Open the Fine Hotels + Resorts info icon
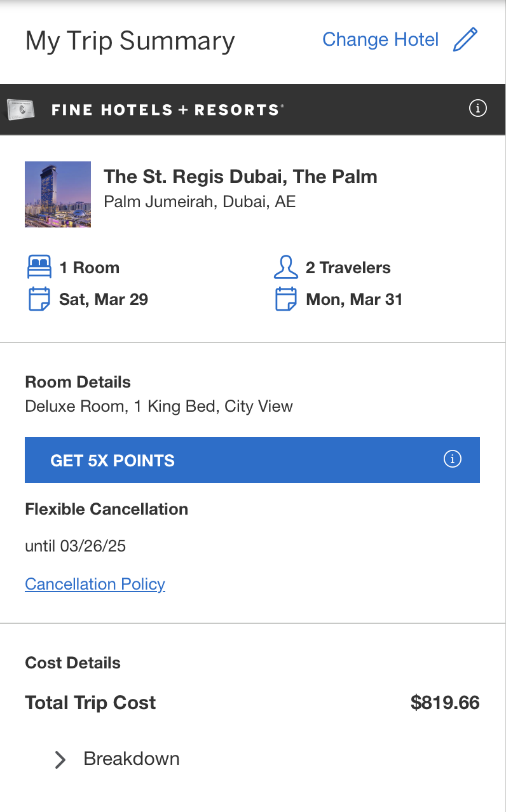The image size is (506, 812). pos(477,109)
